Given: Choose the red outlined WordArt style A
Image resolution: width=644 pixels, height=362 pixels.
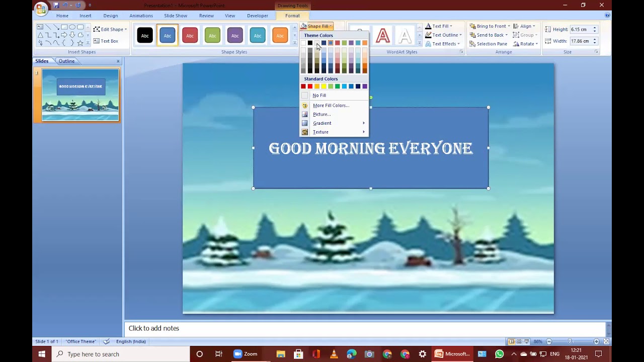Looking at the screenshot, I should (383, 36).
